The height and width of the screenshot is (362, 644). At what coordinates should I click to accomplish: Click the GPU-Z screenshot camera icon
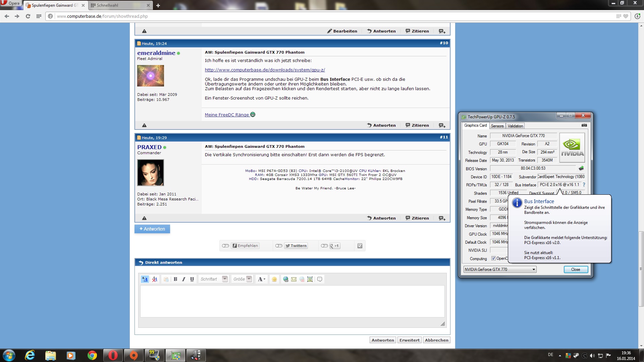584,125
